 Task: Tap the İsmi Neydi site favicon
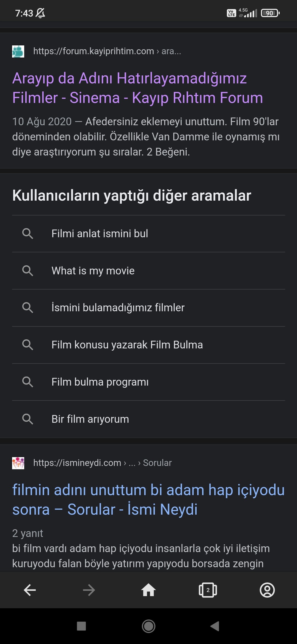pyautogui.click(x=18, y=463)
